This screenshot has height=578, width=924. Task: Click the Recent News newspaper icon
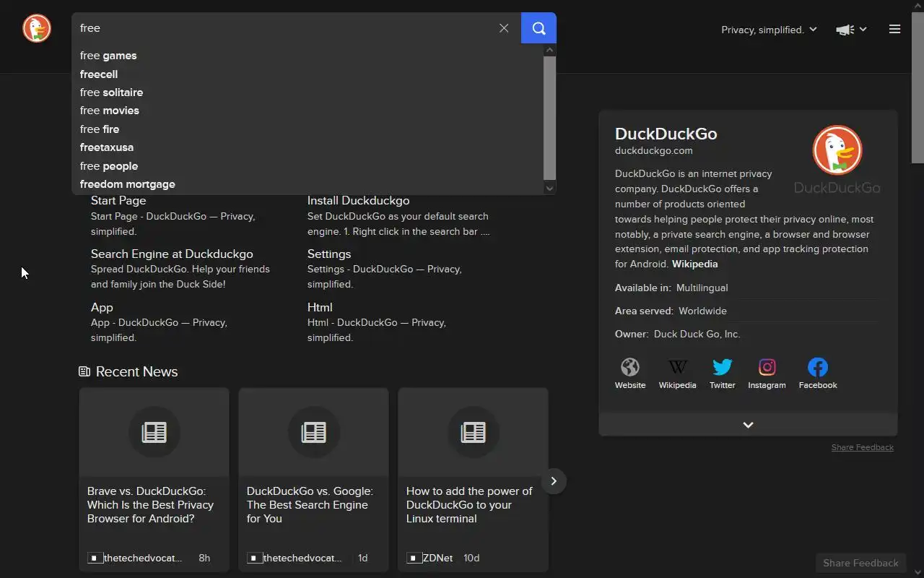coord(84,371)
